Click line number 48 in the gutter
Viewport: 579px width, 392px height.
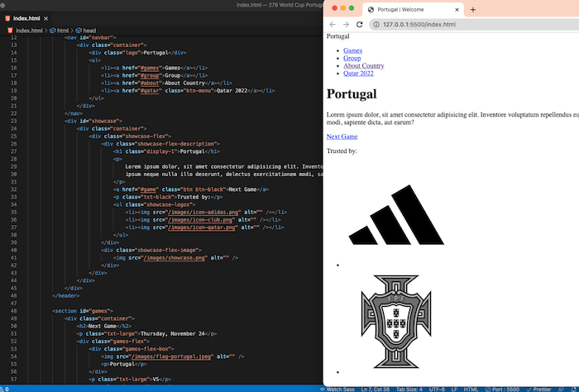[14, 311]
